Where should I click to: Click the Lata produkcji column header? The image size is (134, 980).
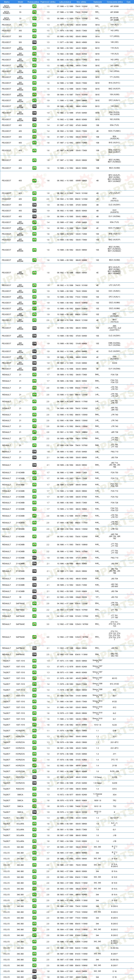[65, 2]
